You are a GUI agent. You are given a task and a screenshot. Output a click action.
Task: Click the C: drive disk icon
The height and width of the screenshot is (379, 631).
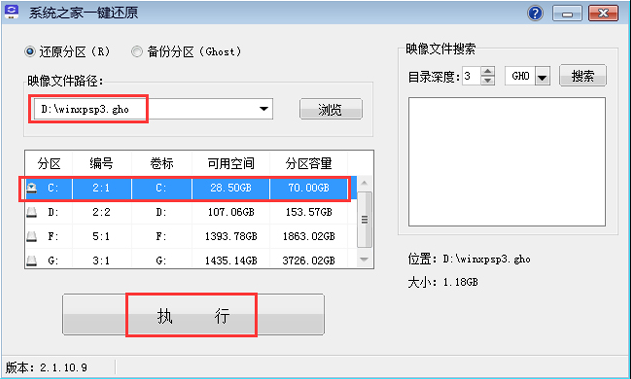point(32,188)
